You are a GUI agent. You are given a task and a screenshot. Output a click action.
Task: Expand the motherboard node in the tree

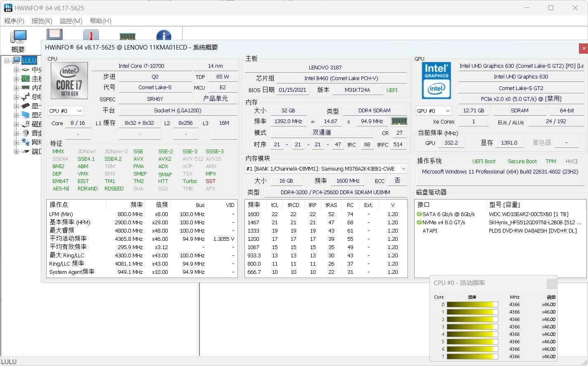(x=16, y=79)
